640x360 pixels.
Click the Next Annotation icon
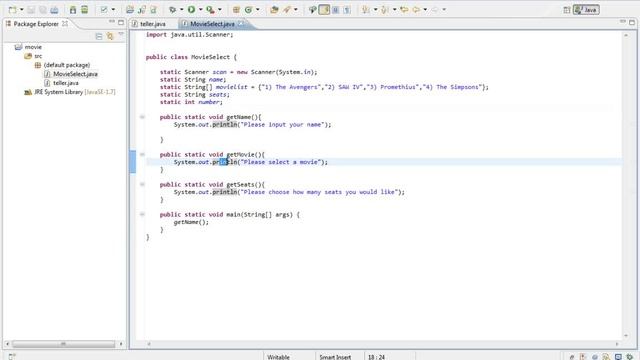click(366, 9)
